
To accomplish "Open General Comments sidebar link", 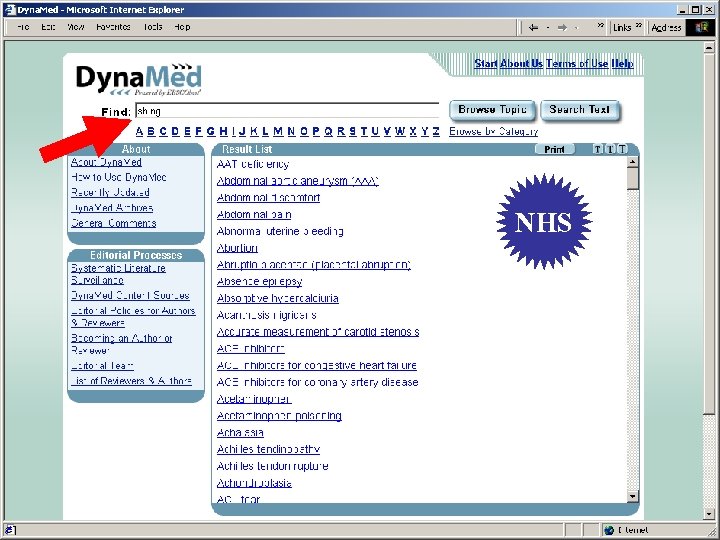I will point(113,223).
